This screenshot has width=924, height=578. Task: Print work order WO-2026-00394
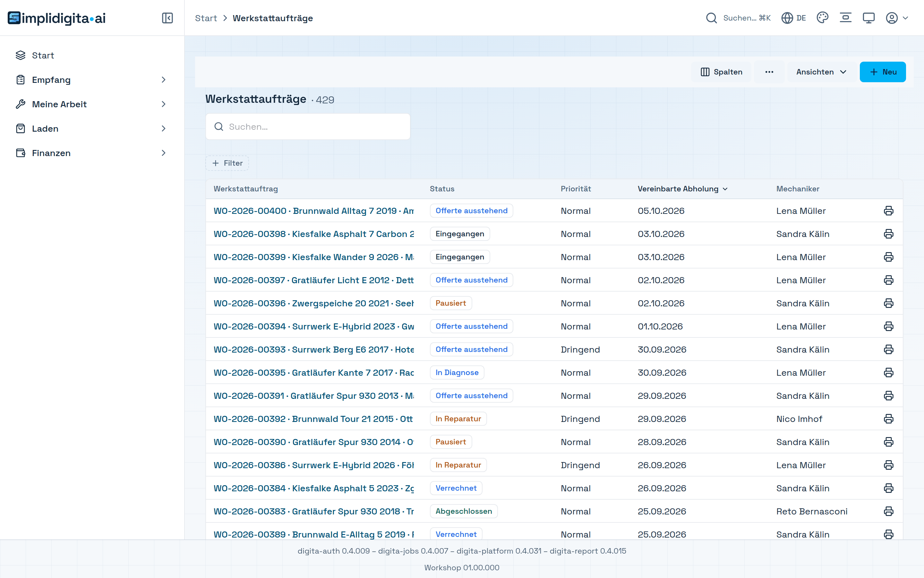[888, 327]
